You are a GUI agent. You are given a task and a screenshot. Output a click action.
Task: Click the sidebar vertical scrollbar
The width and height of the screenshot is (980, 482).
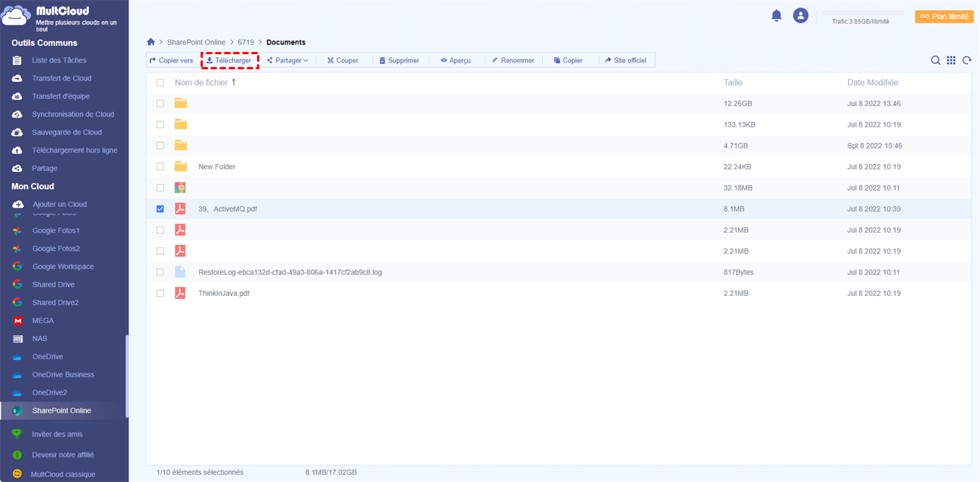coord(127,377)
